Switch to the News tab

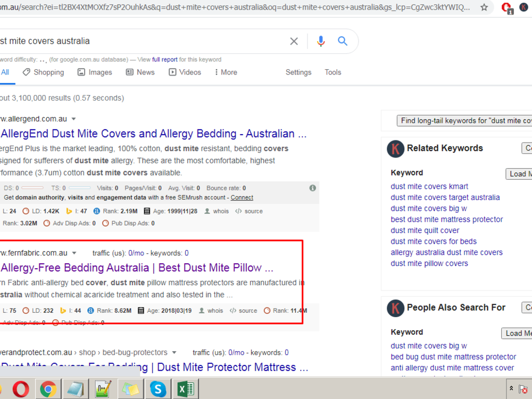click(140, 72)
